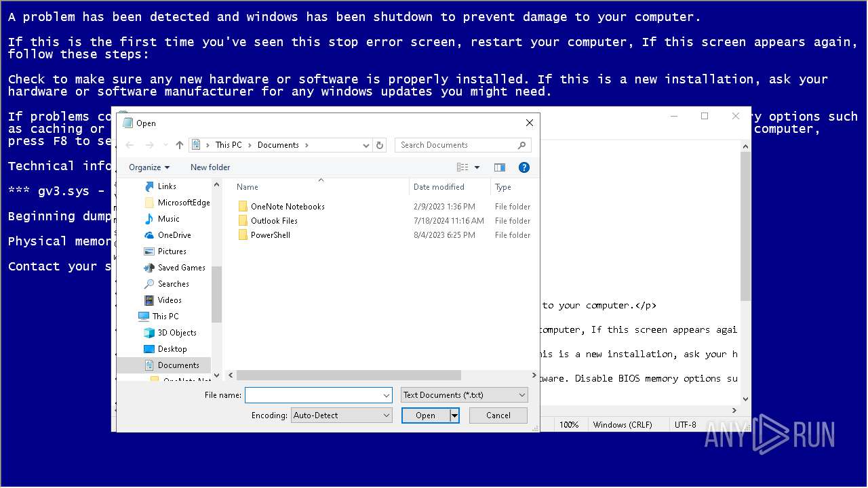Viewport: 868px width, 488px height.
Task: Click the Saved Games icon
Action: click(149, 268)
